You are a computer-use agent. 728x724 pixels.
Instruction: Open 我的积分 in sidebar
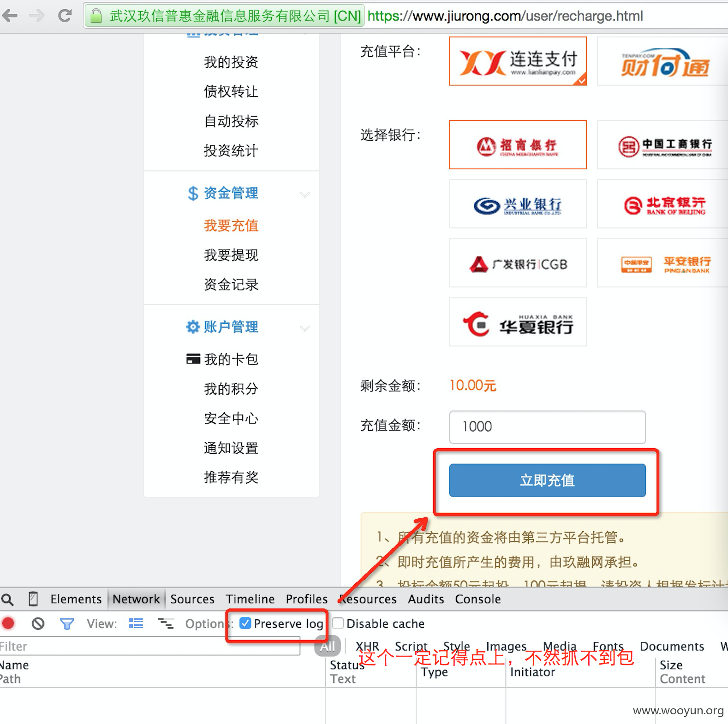tap(231, 389)
